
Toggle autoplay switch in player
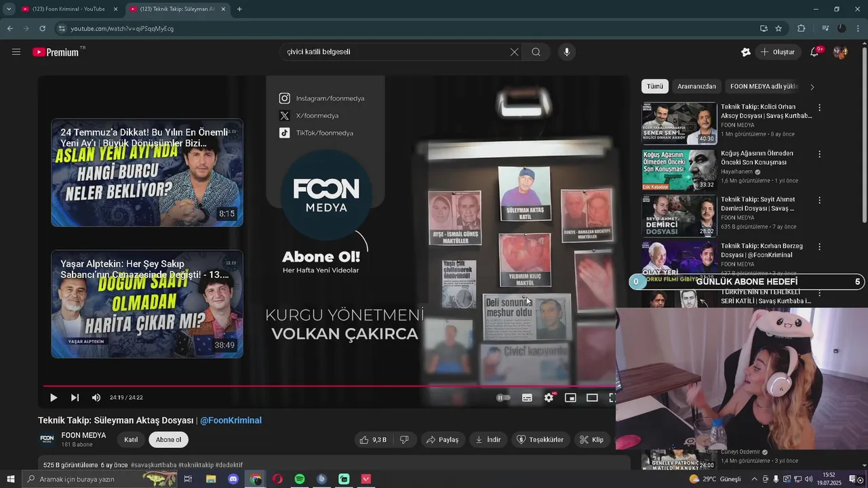pos(503,398)
